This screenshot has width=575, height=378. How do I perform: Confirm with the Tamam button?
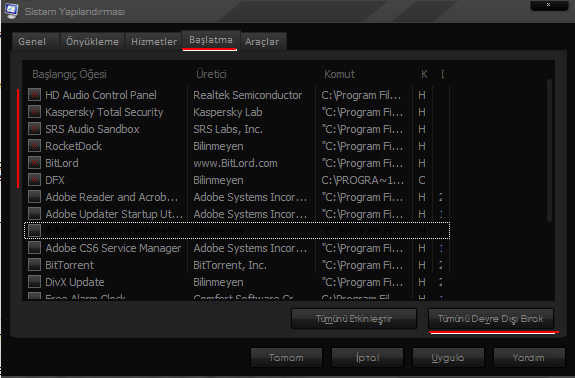tap(286, 357)
